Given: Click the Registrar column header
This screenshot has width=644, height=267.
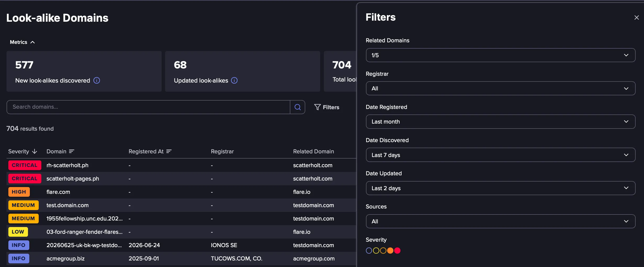Looking at the screenshot, I should 222,152.
